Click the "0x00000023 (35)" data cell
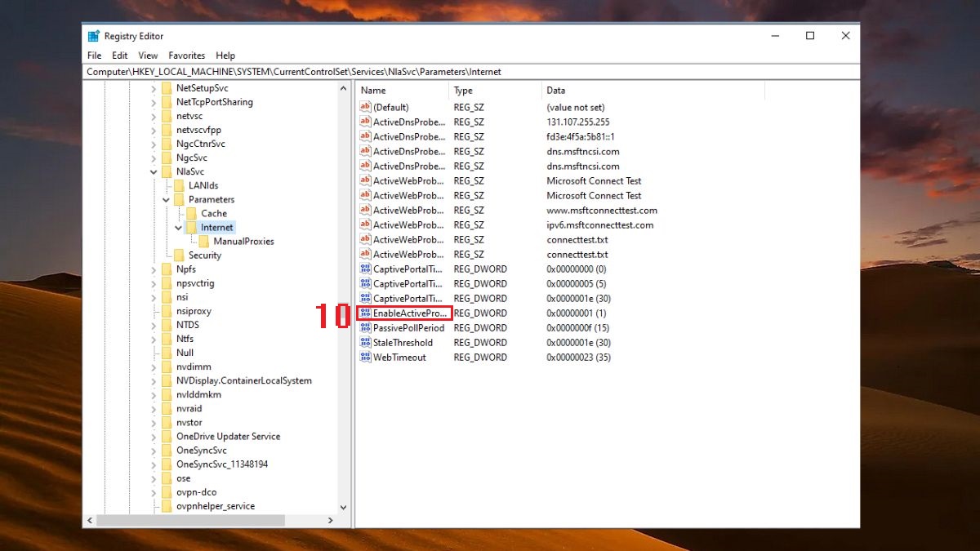This screenshot has width=980, height=551. pos(579,357)
